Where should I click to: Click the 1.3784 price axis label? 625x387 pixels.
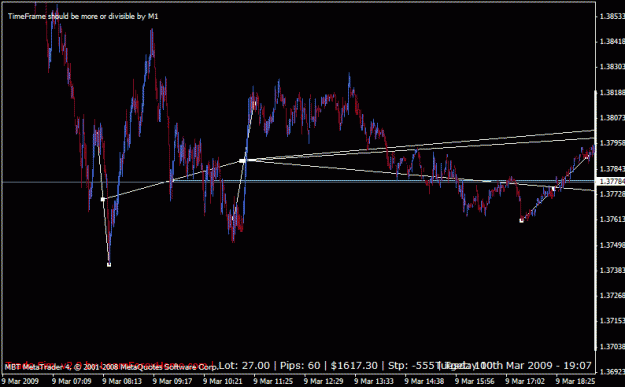pyautogui.click(x=612, y=169)
